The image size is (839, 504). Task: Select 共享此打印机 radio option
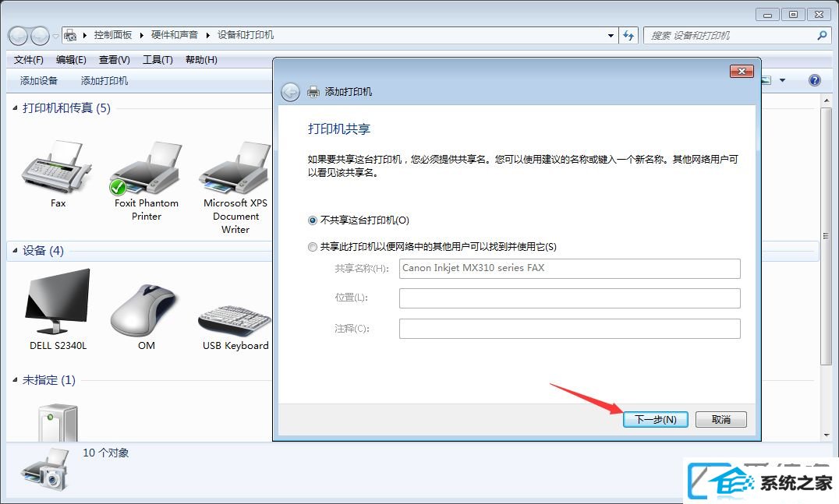click(x=313, y=247)
